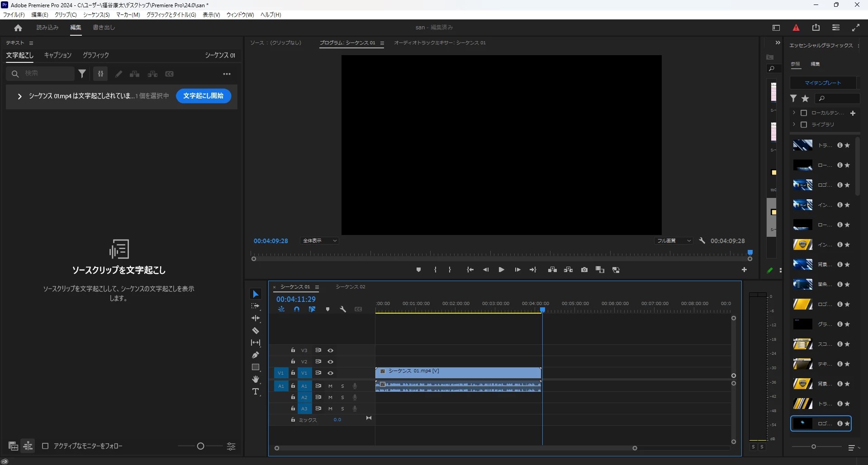Mute audio track A1
Screen dimensions: 868x465
(330, 386)
